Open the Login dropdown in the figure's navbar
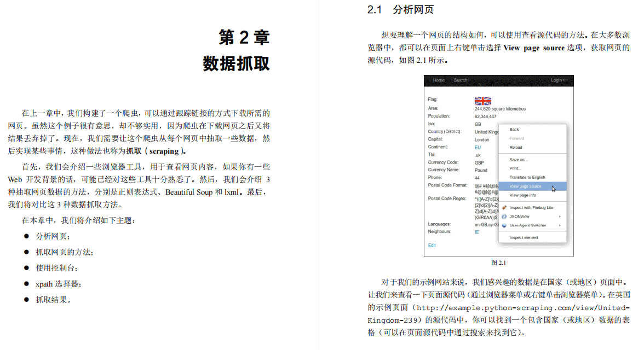This screenshot has width=644, height=350. coord(557,80)
